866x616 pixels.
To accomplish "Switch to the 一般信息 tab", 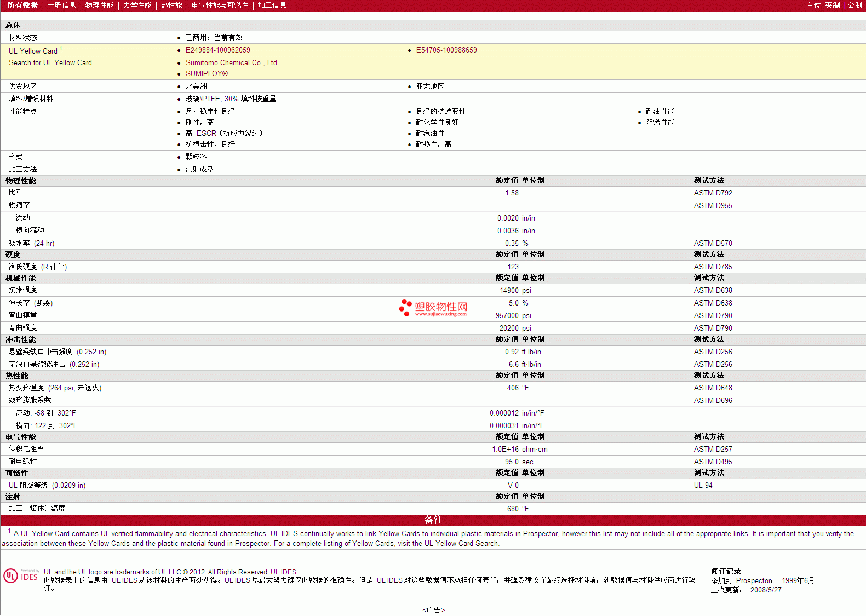I will tap(61, 5).
